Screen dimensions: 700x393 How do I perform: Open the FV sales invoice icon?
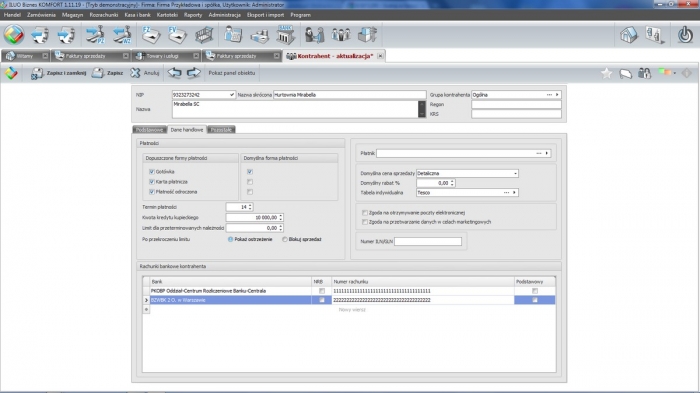click(177, 34)
